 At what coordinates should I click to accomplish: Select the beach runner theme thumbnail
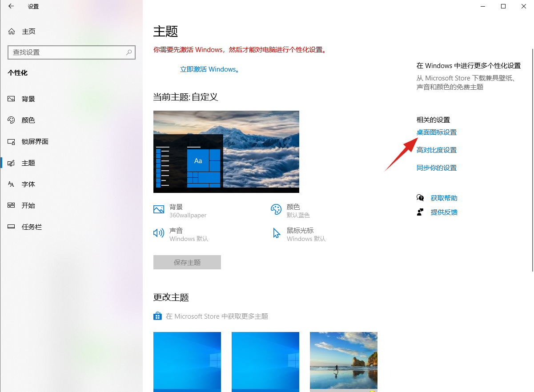click(344, 362)
